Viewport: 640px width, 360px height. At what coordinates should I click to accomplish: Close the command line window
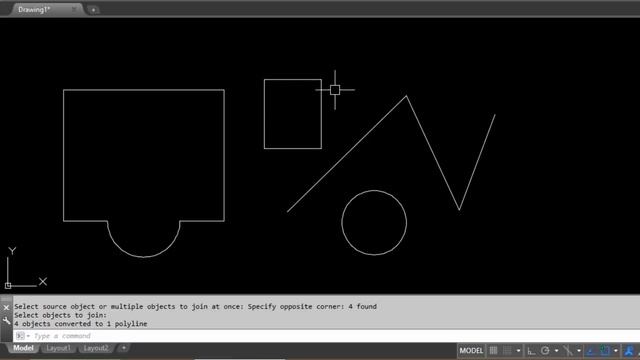[6, 307]
